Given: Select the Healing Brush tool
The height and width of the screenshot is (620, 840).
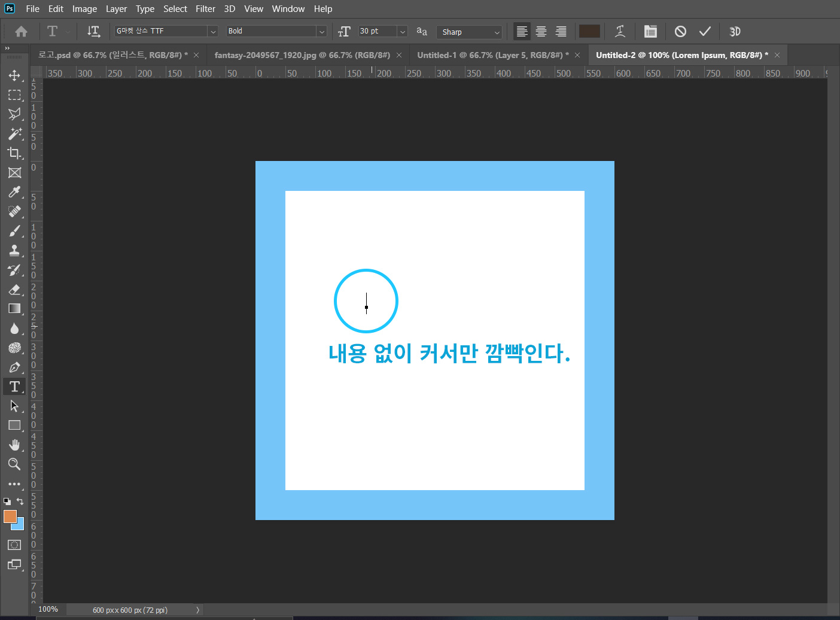Looking at the screenshot, I should click(14, 212).
